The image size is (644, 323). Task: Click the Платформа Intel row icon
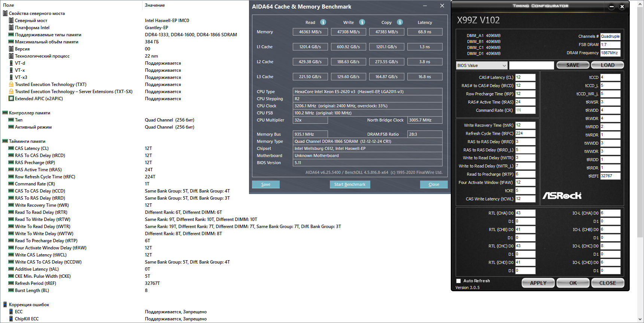(11, 28)
